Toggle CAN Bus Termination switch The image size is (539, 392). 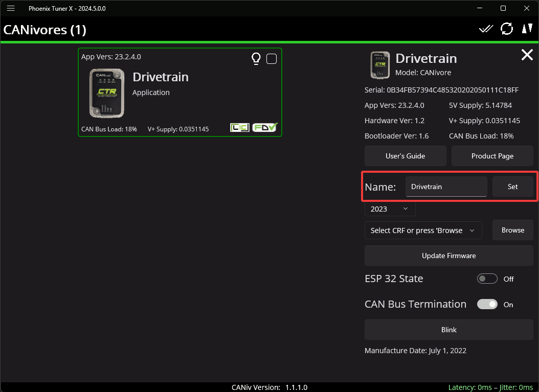[487, 304]
